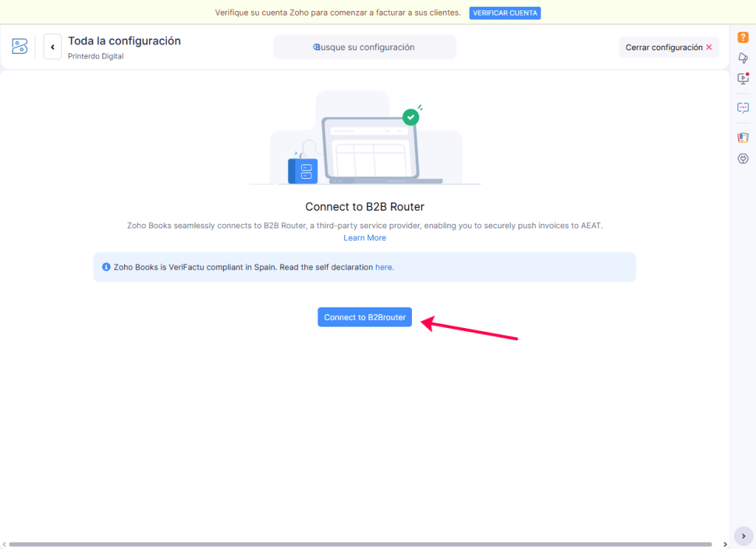
Task: Focus the Busque su configuración search field
Action: pos(365,47)
